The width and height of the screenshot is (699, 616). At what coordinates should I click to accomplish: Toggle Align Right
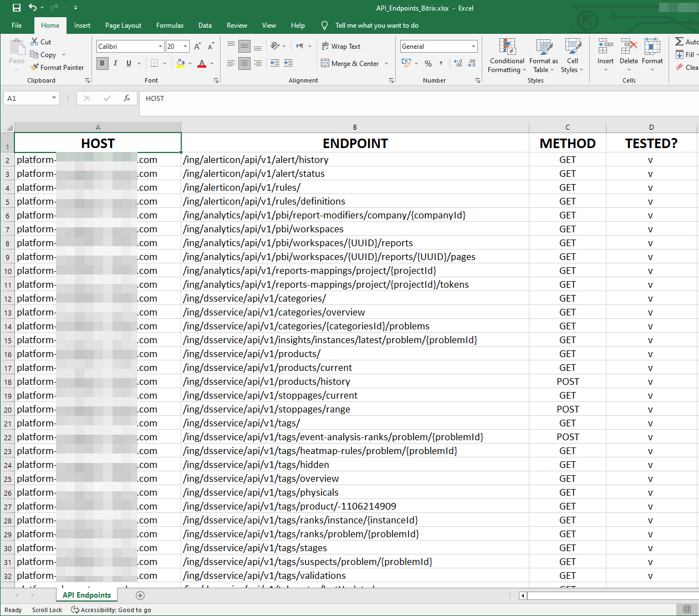click(x=258, y=63)
